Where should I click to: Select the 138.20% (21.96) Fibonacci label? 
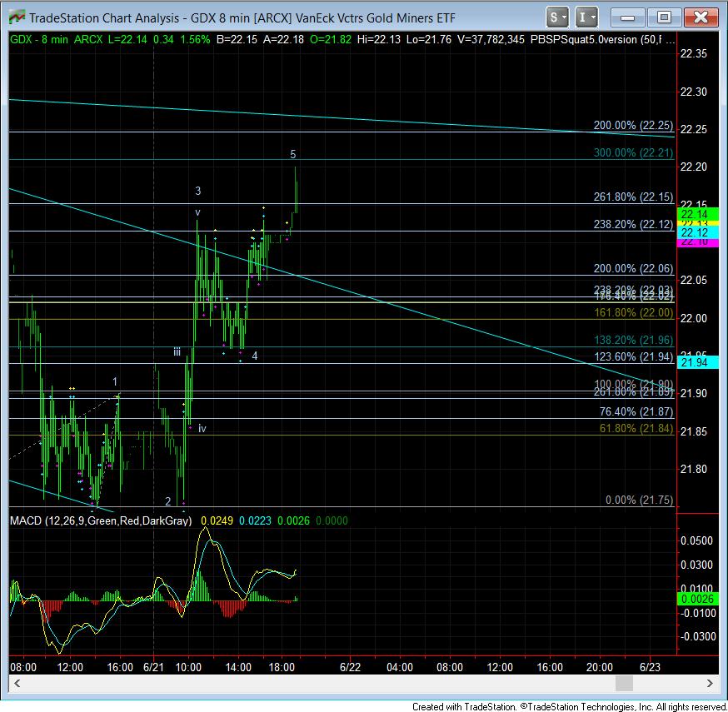tap(634, 340)
